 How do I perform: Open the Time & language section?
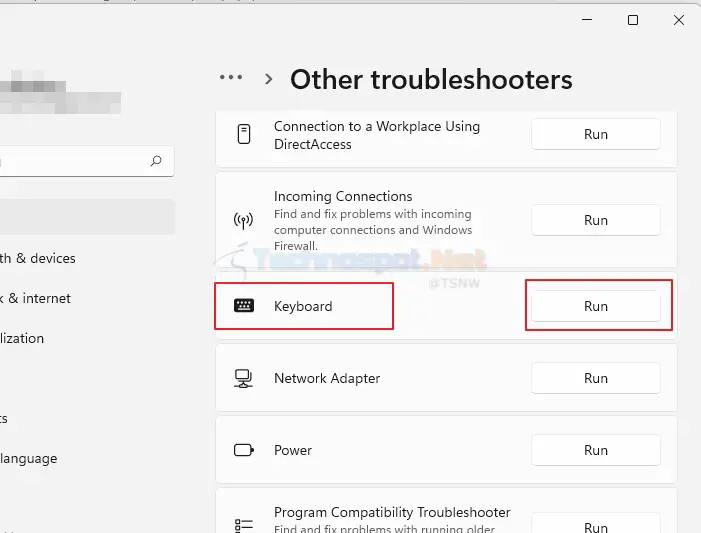coord(29,458)
